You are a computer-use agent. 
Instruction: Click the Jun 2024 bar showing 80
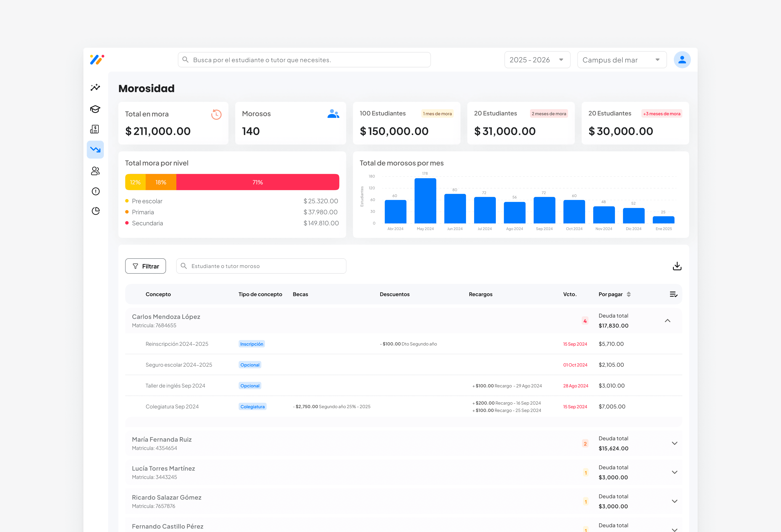click(455, 208)
